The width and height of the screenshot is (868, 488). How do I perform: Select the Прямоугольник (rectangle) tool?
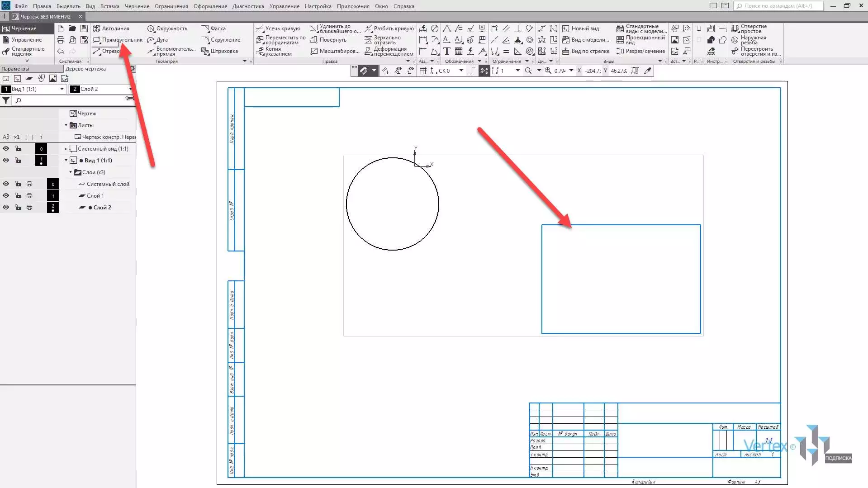coord(118,40)
